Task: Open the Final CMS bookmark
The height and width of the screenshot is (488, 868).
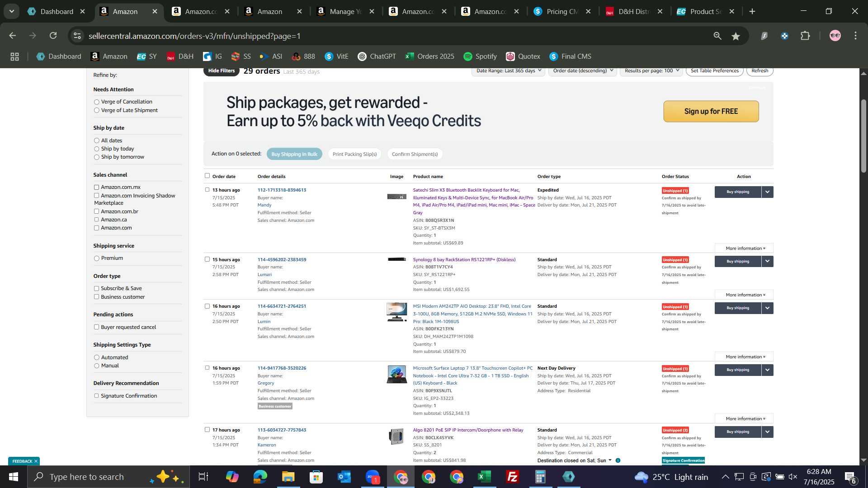Action: click(570, 56)
